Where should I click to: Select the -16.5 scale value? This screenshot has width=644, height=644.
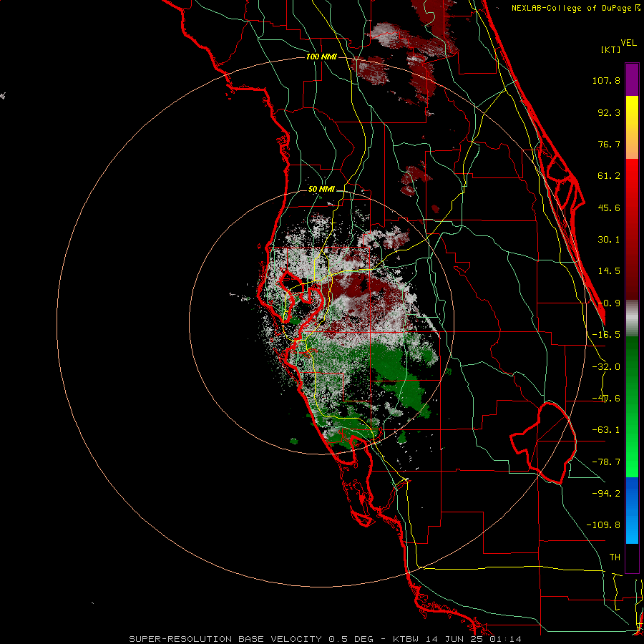606,335
